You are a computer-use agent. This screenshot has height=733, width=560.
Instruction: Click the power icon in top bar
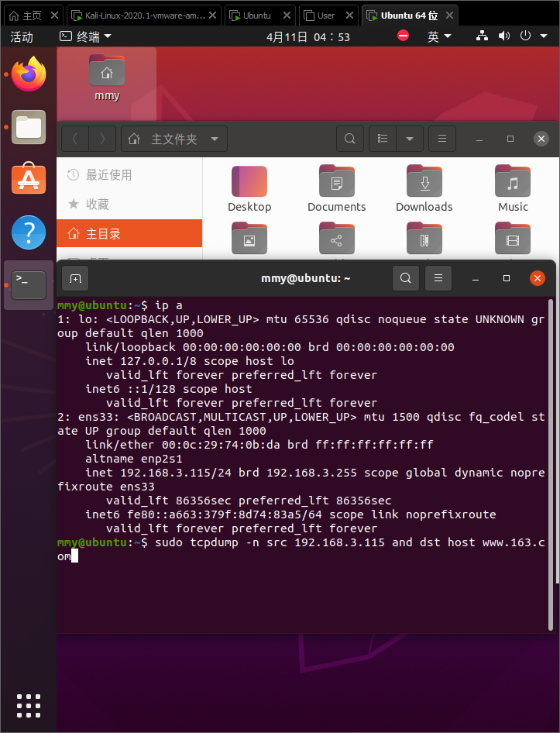(525, 36)
